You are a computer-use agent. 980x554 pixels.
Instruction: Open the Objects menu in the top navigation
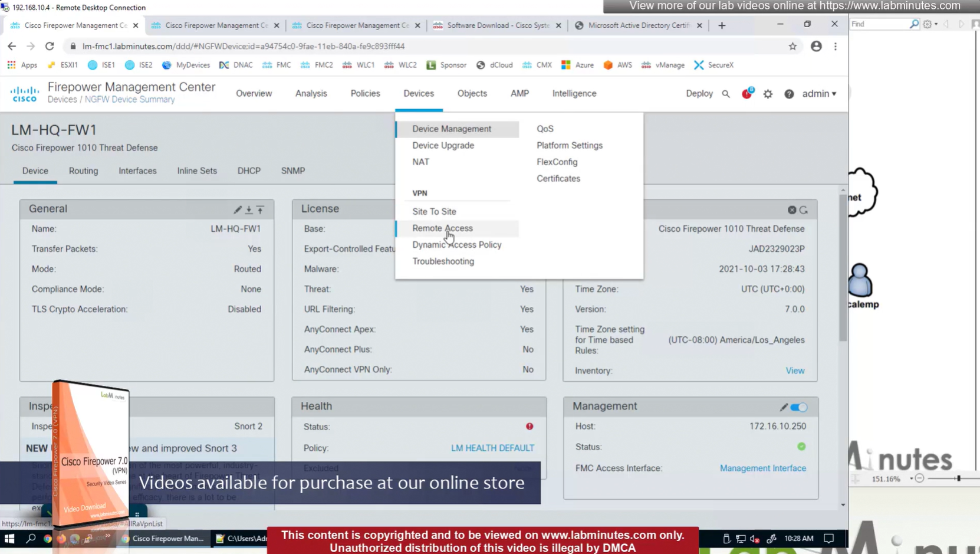(472, 93)
